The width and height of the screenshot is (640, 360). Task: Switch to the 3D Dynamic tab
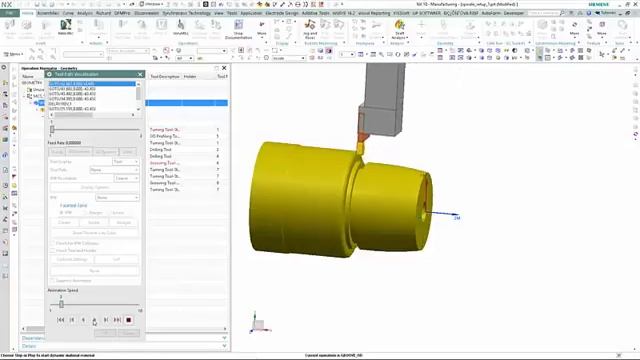click(x=79, y=152)
